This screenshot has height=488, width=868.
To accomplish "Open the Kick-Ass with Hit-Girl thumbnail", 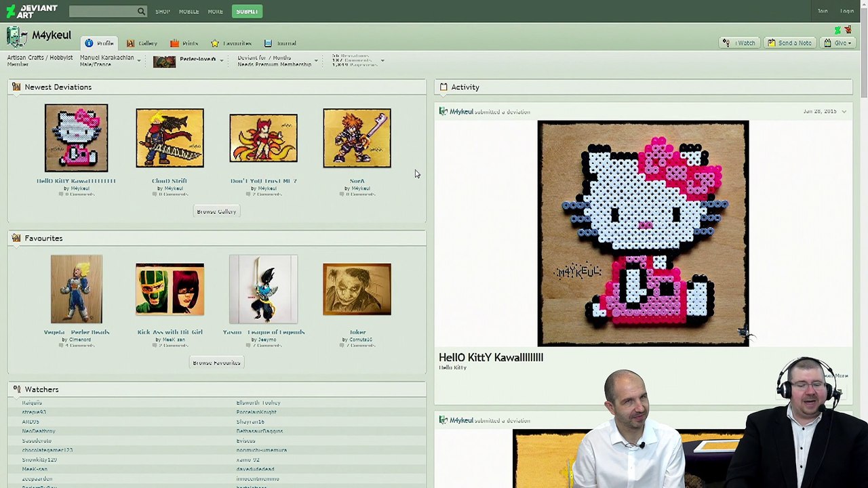I will pos(170,289).
